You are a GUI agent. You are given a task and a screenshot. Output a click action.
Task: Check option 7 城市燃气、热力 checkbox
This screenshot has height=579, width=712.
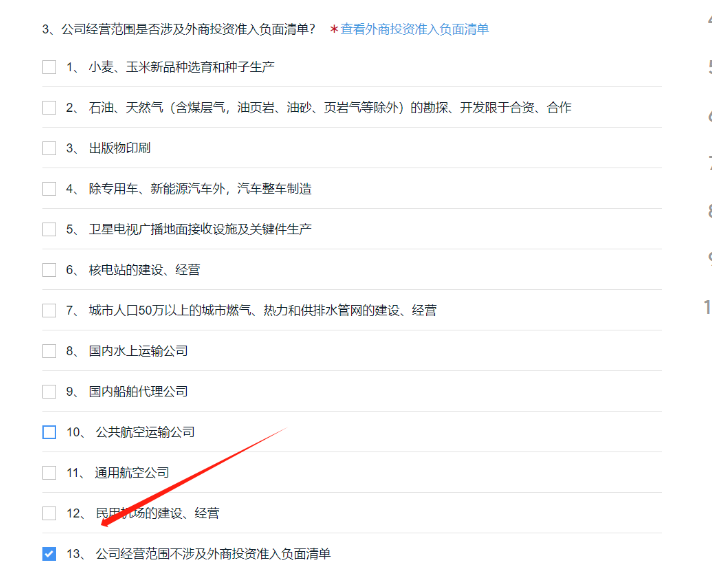coord(49,311)
